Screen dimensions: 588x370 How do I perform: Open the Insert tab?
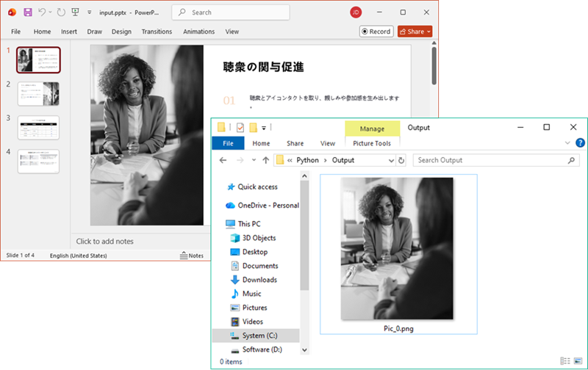pos(69,32)
